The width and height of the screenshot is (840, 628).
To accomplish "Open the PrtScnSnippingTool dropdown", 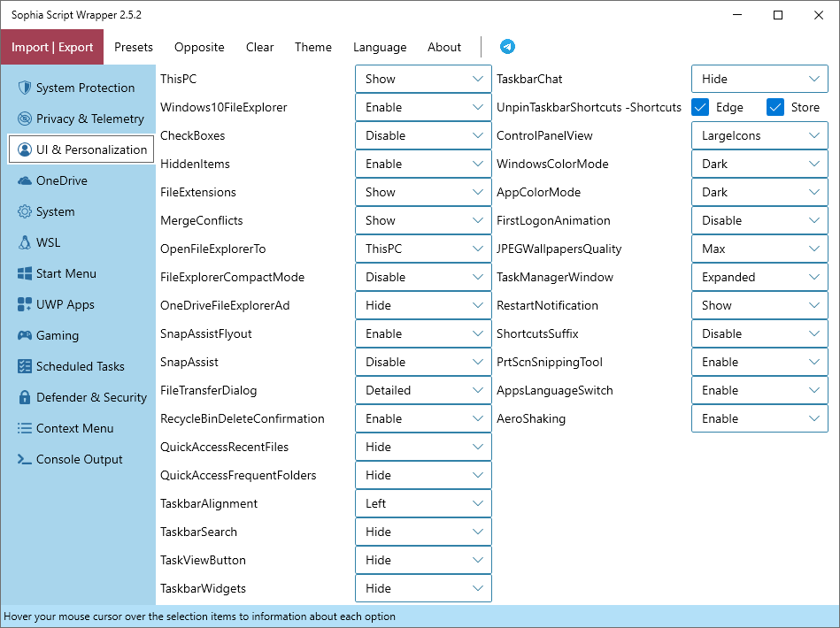I will point(759,362).
